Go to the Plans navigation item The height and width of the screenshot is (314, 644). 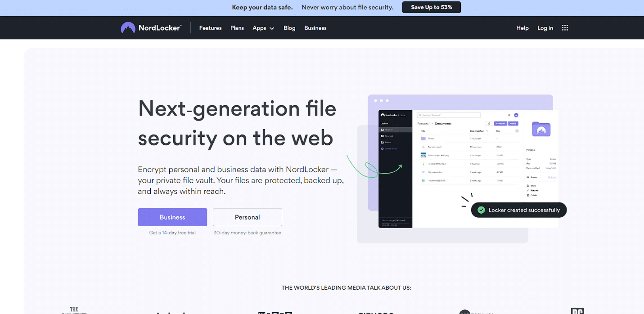click(237, 28)
